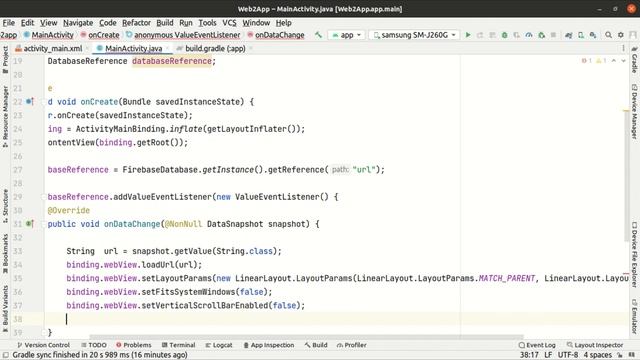Run the app with the green play button

[468, 35]
